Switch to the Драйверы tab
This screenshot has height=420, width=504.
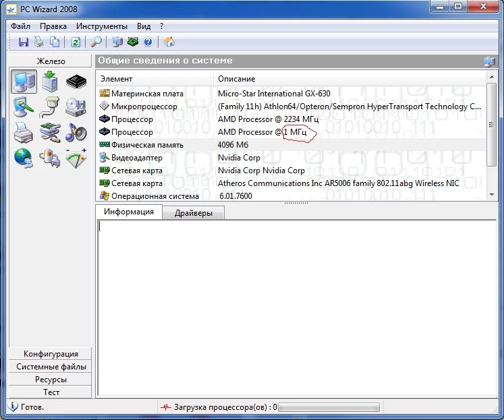193,213
